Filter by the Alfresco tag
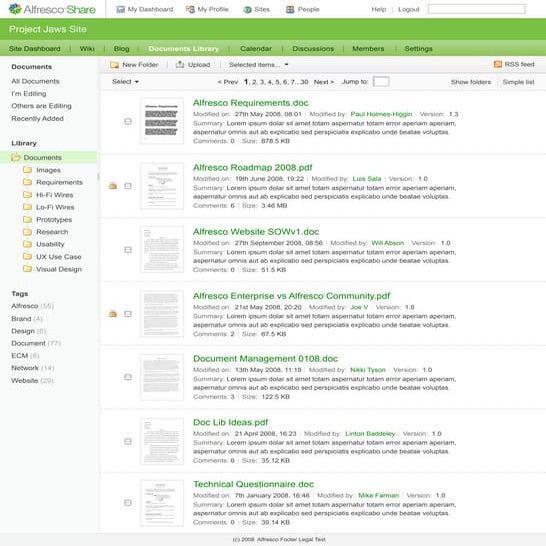This screenshot has width=546, height=546. [25, 306]
